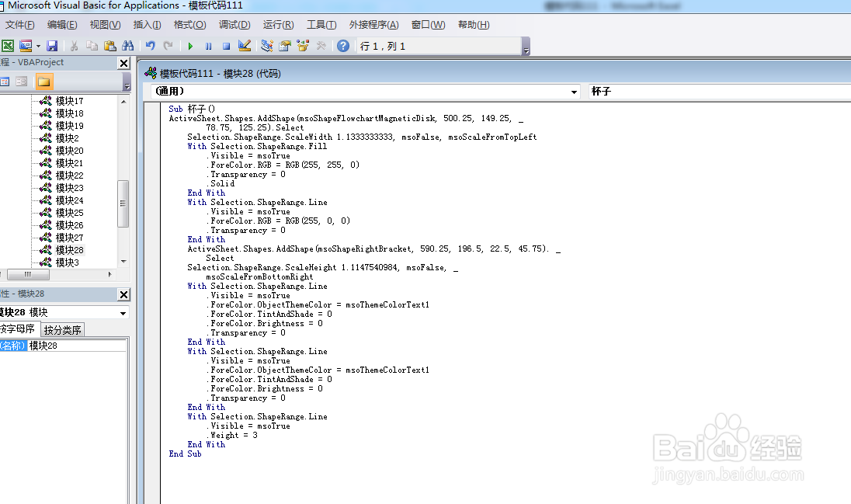Close the 模块28 properties panel
Image resolution: width=851 pixels, height=504 pixels.
(x=123, y=294)
